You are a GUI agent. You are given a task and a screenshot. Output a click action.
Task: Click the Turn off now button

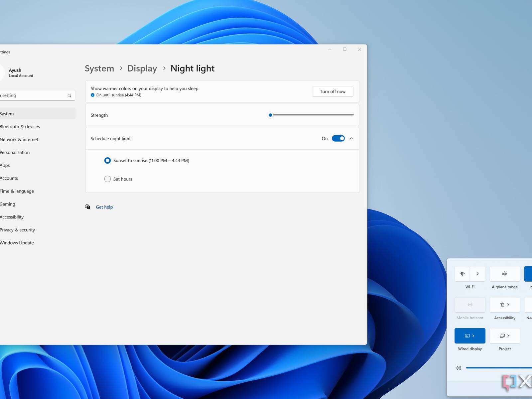tap(332, 91)
